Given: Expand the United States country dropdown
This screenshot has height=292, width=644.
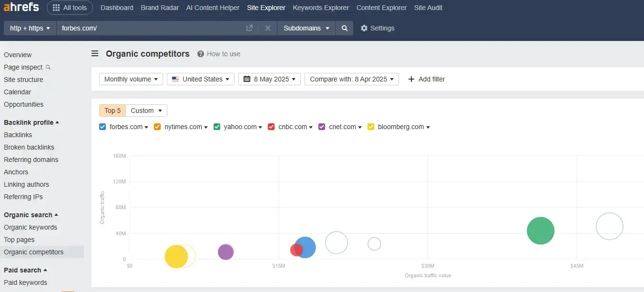Looking at the screenshot, I should click(x=201, y=79).
